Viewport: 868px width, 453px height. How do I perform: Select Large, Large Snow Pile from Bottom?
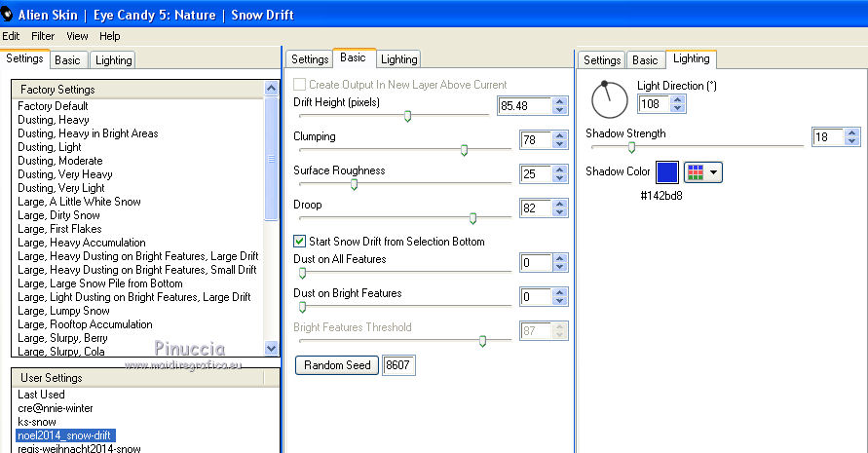pyautogui.click(x=99, y=283)
